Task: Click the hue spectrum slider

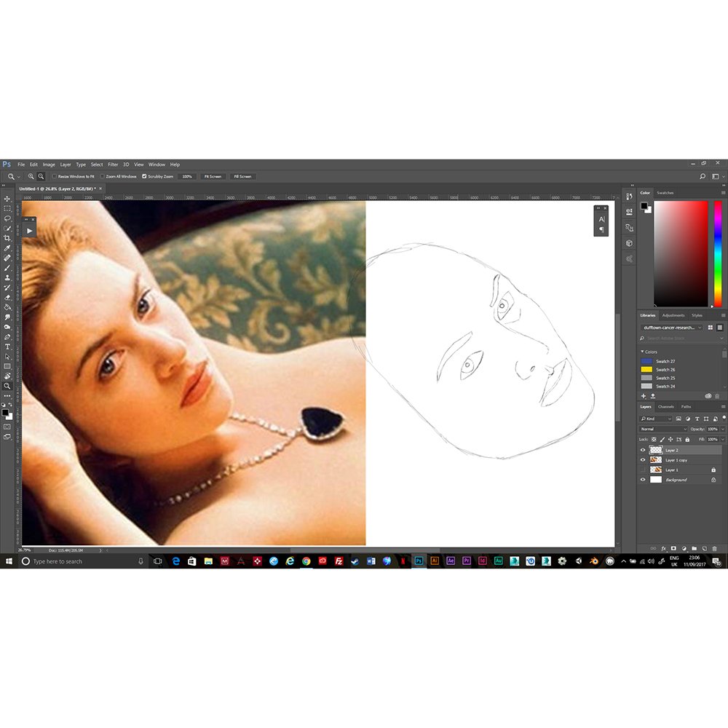Action: point(718,253)
